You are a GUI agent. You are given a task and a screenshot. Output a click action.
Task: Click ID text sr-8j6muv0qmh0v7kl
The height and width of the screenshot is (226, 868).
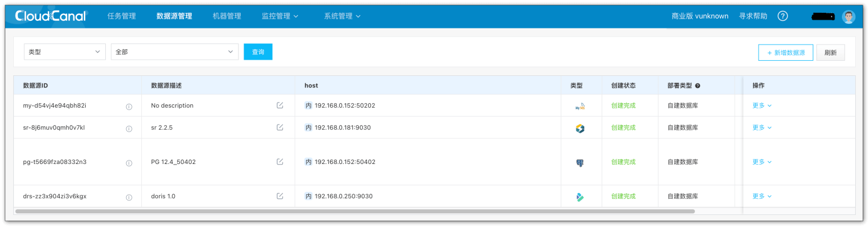pyautogui.click(x=54, y=127)
